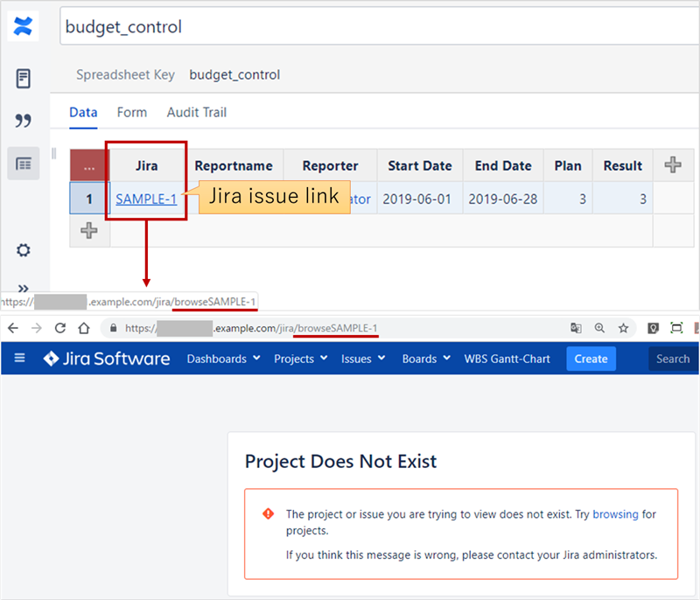Open the quote blog icon in sidebar
This screenshot has height=600, width=700.
click(24, 121)
